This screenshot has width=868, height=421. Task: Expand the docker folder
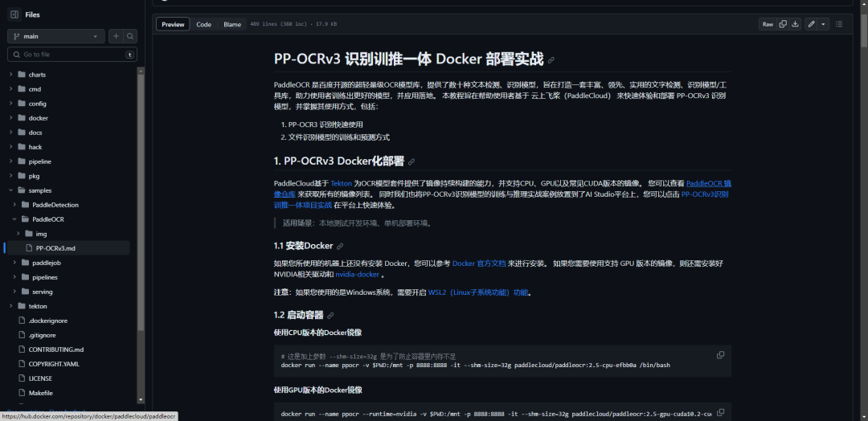point(10,118)
